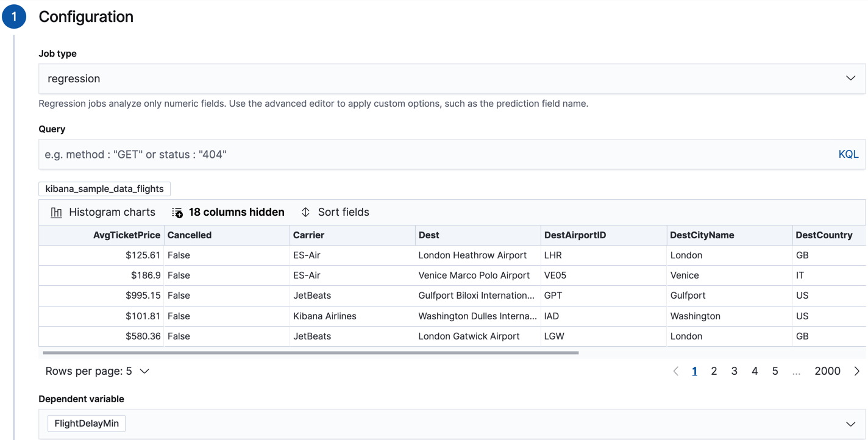Click inside the Query input field
This screenshot has height=440, width=868.
point(366,154)
